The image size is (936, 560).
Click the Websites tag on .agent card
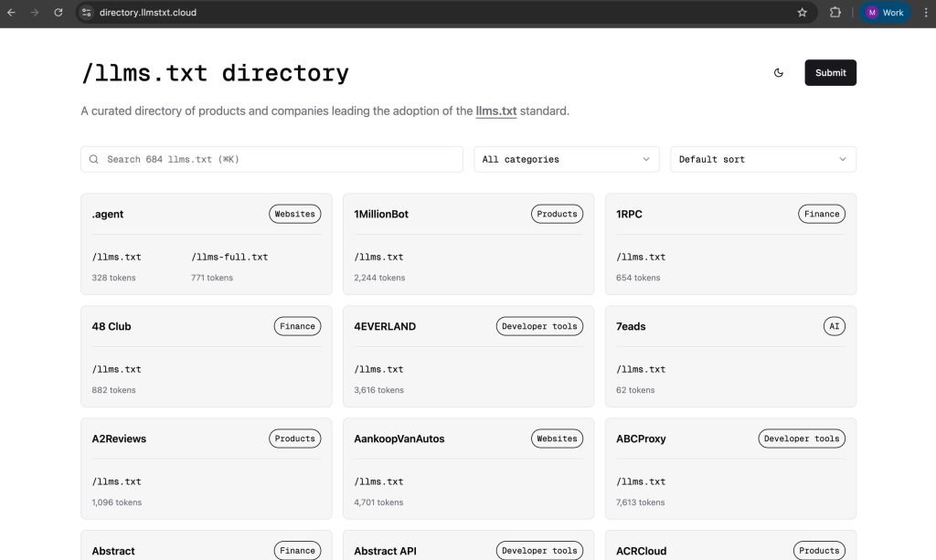click(295, 214)
